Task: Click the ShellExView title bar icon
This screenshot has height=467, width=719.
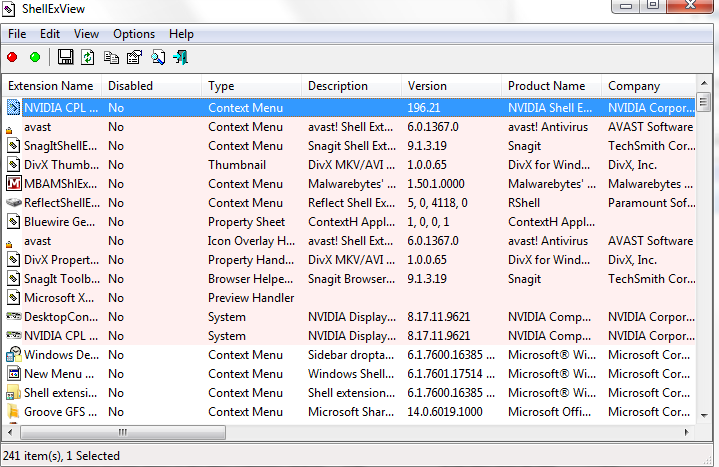Action: (9, 9)
